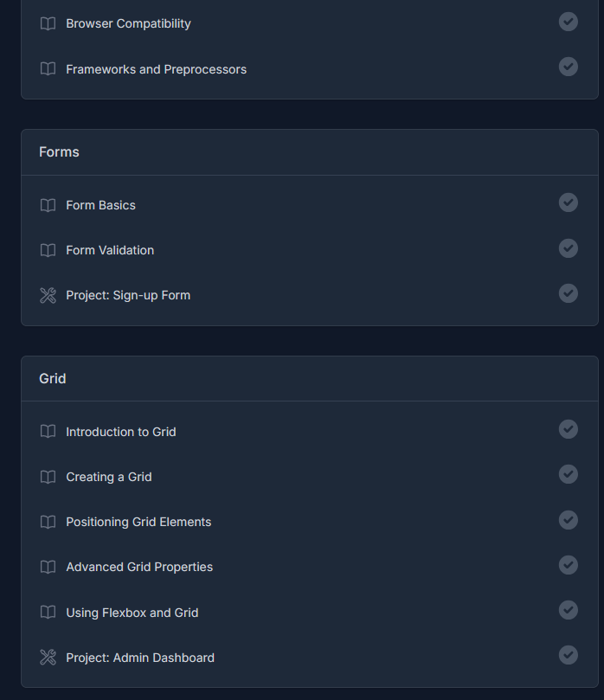Open the Project: Sign-up Form link
604x700 pixels.
128,295
